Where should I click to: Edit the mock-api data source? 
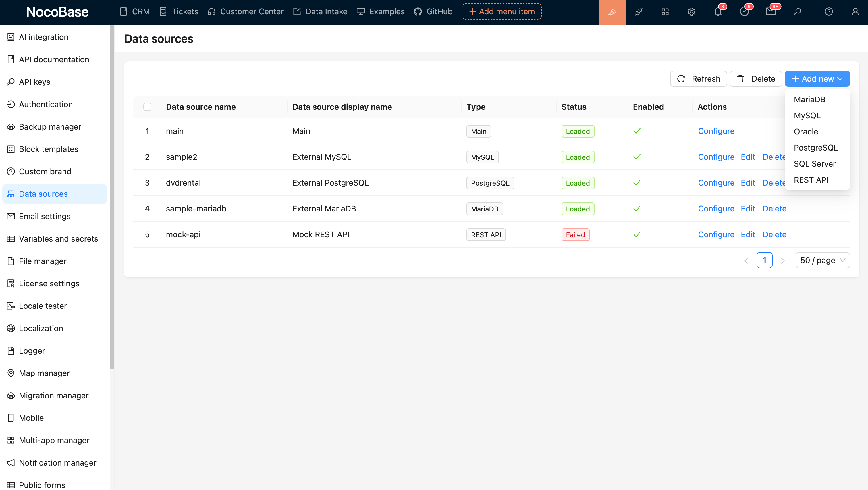coord(748,235)
